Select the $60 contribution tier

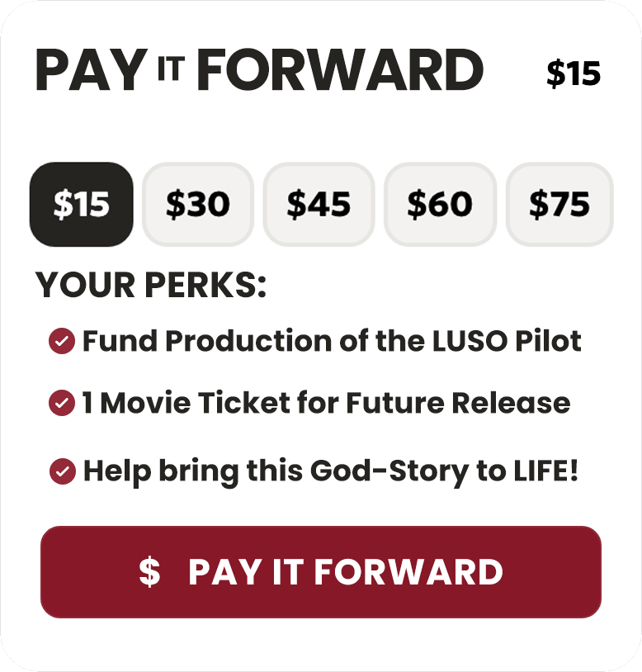point(440,205)
